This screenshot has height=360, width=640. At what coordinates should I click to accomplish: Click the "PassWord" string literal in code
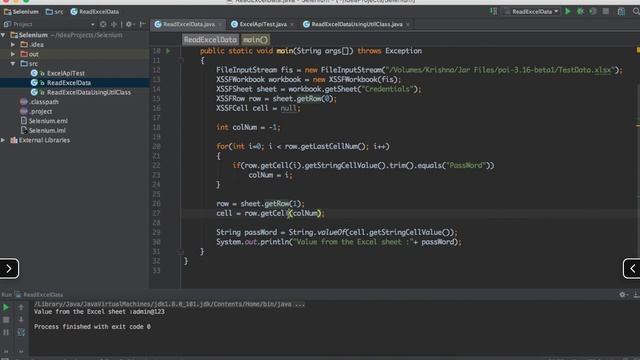[x=466, y=165]
